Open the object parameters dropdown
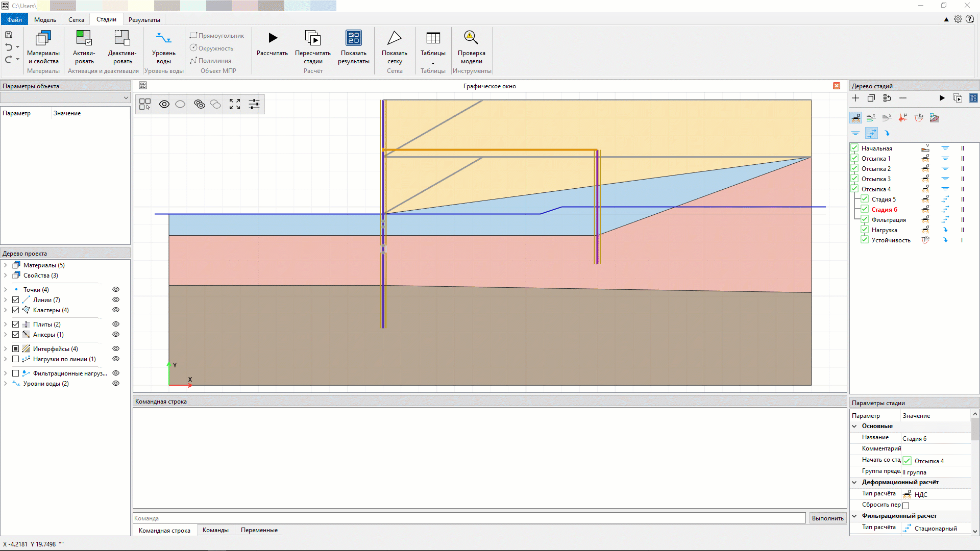Image resolution: width=980 pixels, height=551 pixels. coord(126,98)
